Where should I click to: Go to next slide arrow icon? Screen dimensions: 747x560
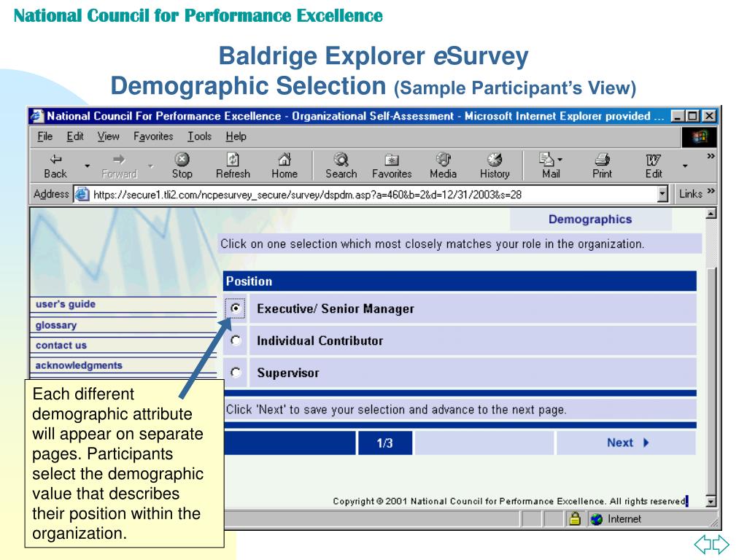(721, 544)
